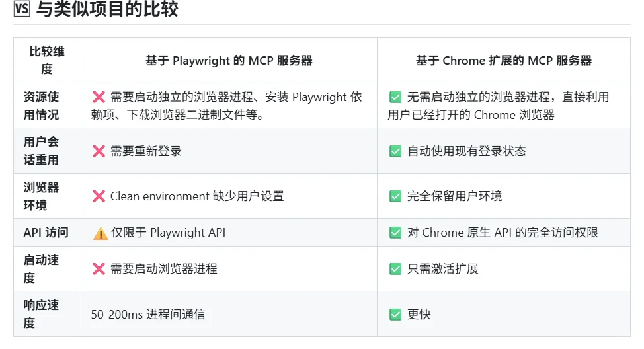644x349 pixels.
Task: Click the green check beside 完全保留用户环境
Action: [x=395, y=196]
